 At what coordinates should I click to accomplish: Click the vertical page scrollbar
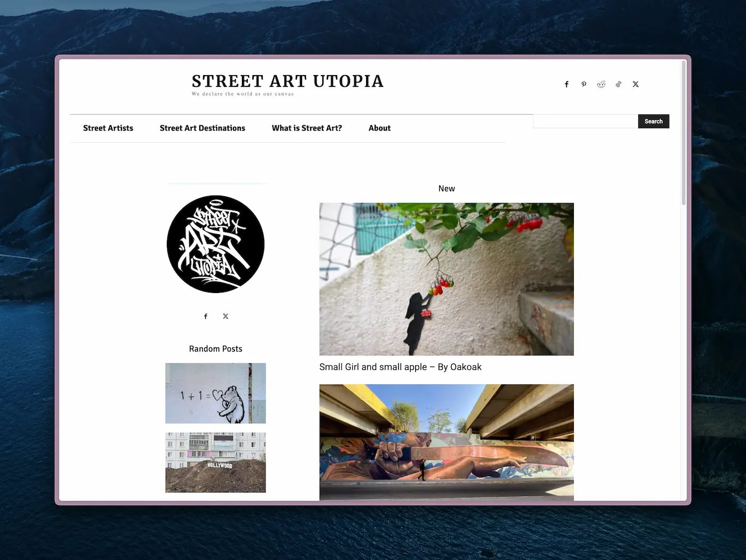coord(684,133)
